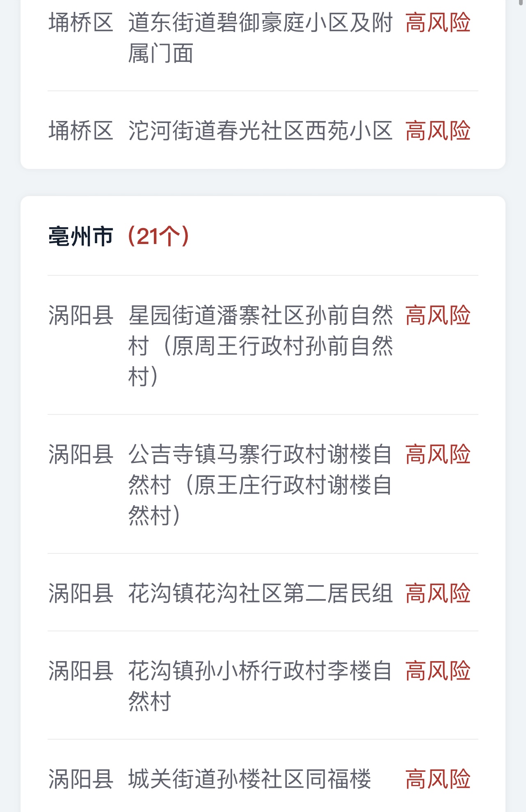The image size is (526, 812).
Task: Tap 高风险 label beside 道东街道碧御豪庭小区
Action: [x=438, y=22]
